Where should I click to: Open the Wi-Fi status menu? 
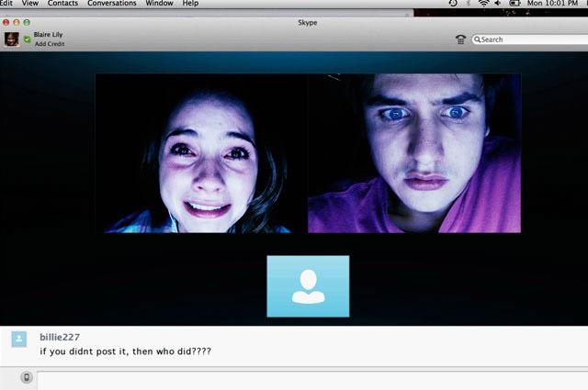pos(484,3)
